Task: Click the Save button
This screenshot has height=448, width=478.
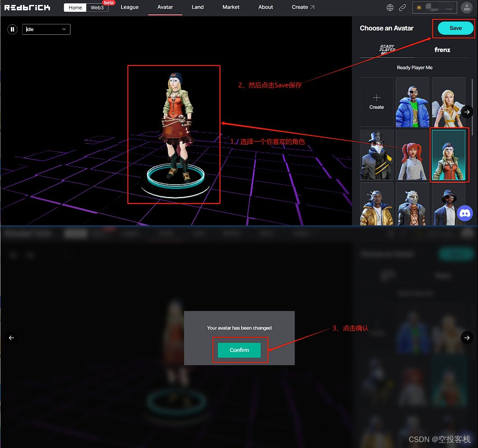Action: [x=455, y=28]
